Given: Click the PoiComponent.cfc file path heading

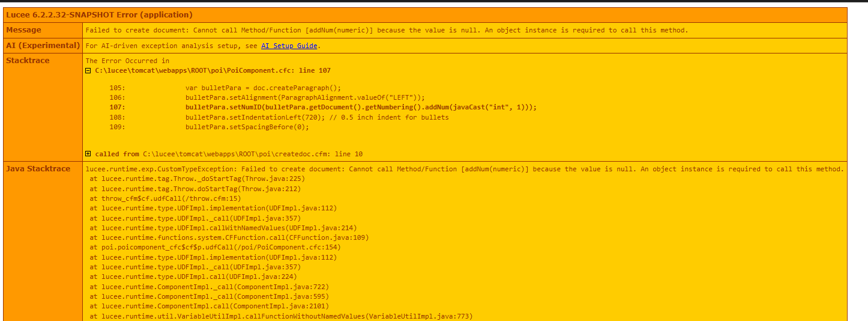Looking at the screenshot, I should (212, 70).
